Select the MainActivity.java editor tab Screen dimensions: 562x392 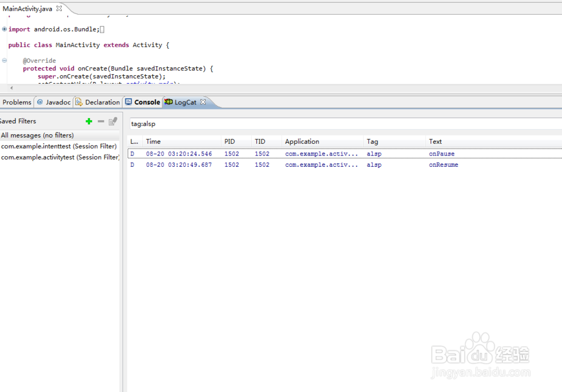[27, 8]
